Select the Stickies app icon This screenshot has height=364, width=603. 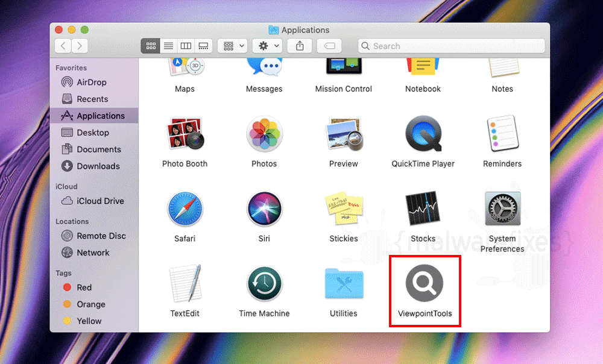click(344, 208)
